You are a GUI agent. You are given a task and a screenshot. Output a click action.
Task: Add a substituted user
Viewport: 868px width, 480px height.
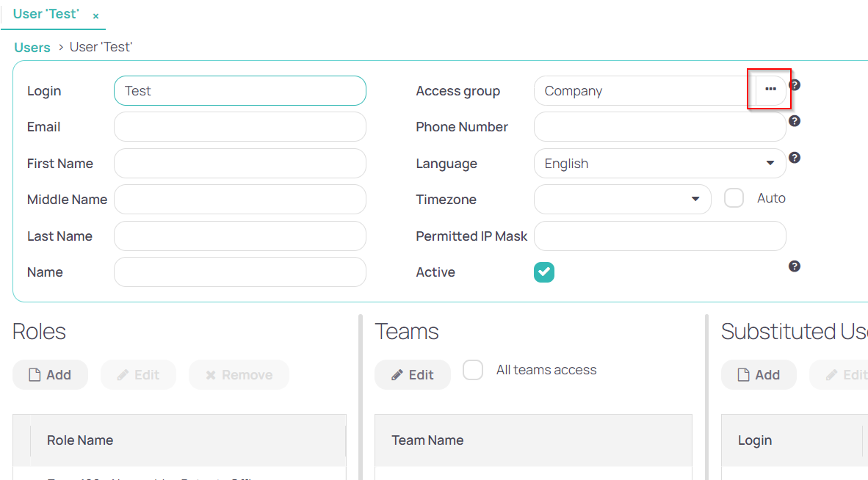pyautogui.click(x=759, y=375)
